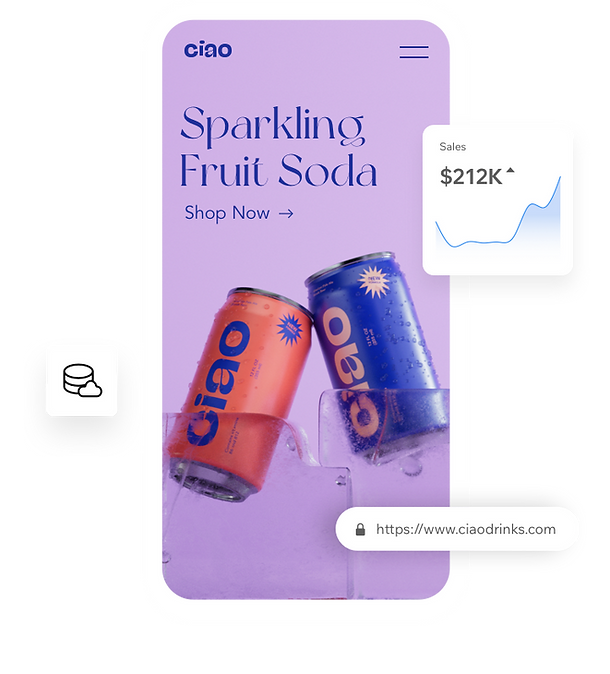Click the ciao logo in header
The height and width of the screenshot is (674, 610).
pyautogui.click(x=208, y=50)
